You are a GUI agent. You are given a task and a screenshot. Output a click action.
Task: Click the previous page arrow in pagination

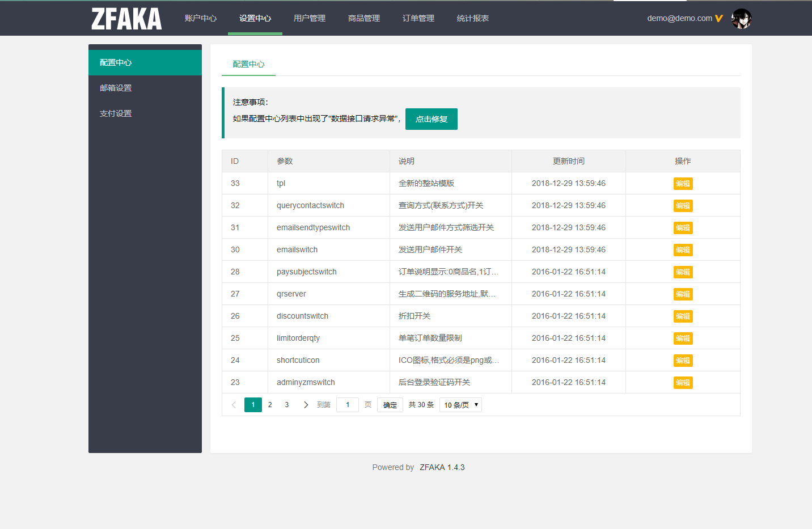tap(234, 405)
